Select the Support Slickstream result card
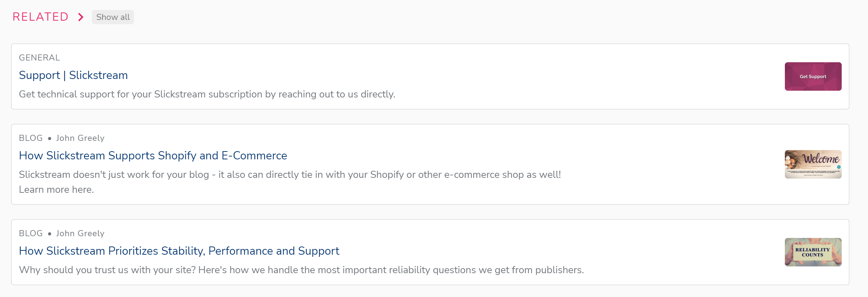 430,76
